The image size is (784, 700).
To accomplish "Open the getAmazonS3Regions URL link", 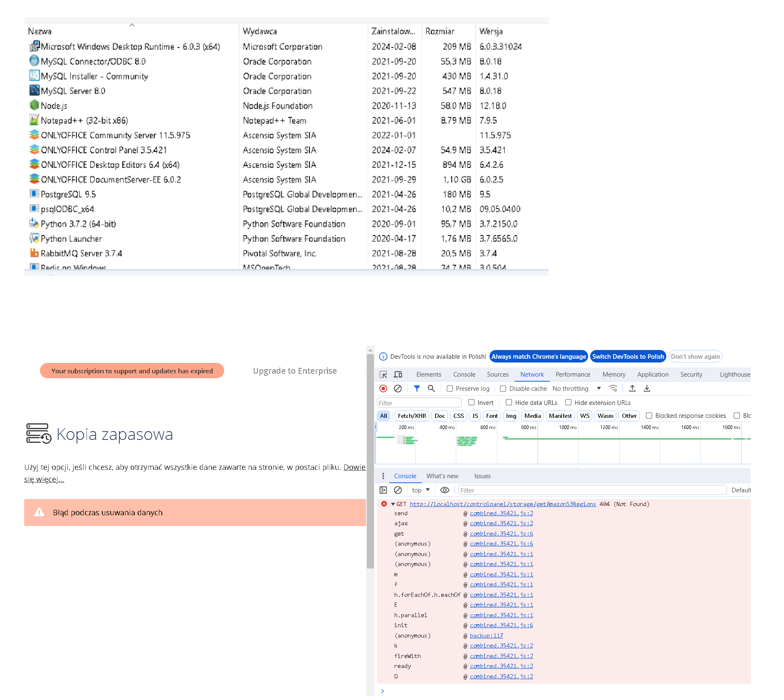I will (x=503, y=504).
